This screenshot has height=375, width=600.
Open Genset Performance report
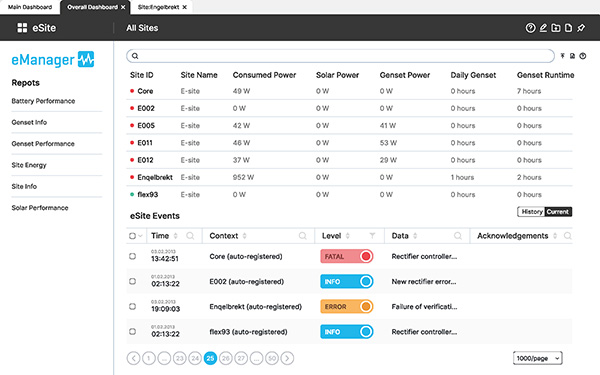(43, 144)
